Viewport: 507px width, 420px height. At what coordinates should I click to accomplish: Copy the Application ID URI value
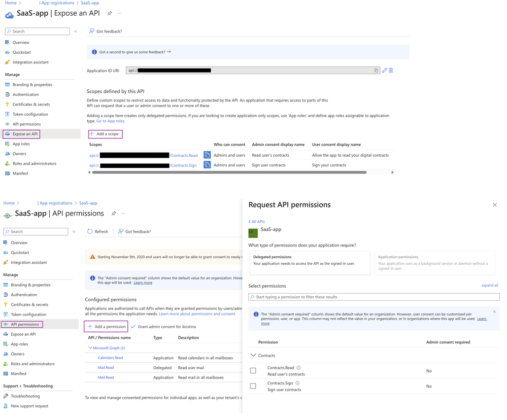click(x=376, y=71)
